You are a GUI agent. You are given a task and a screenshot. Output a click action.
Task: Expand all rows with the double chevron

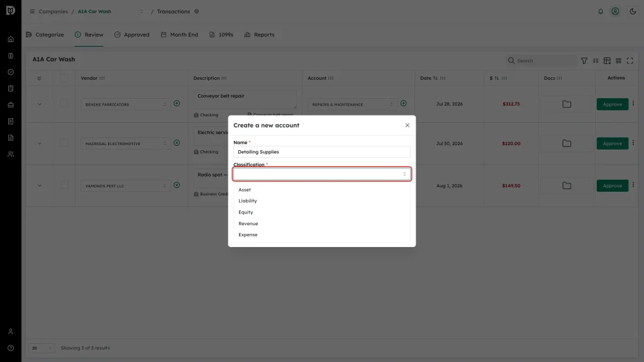coord(39,78)
